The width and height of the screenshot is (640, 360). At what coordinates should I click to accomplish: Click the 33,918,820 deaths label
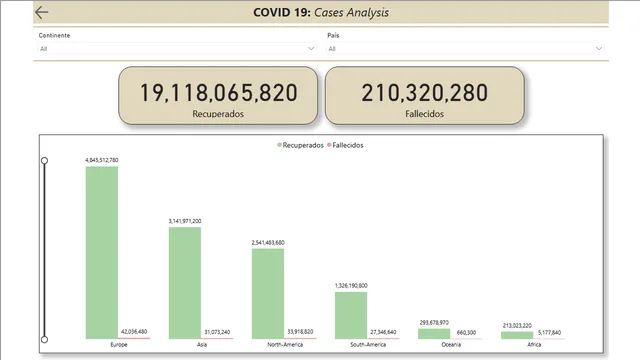[x=300, y=331]
